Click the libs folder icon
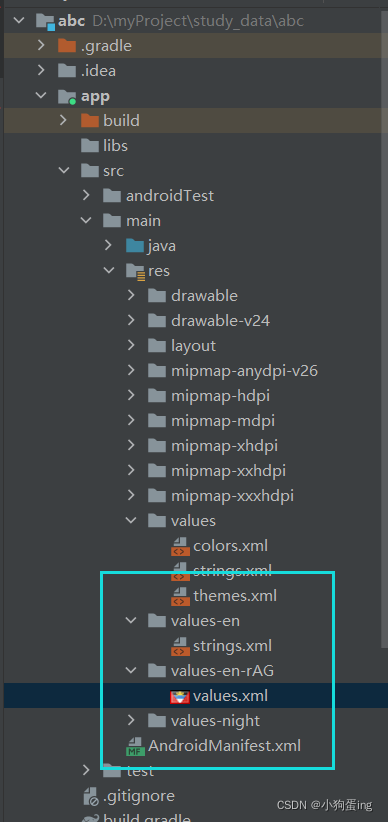This screenshot has height=822, width=388. pos(90,146)
